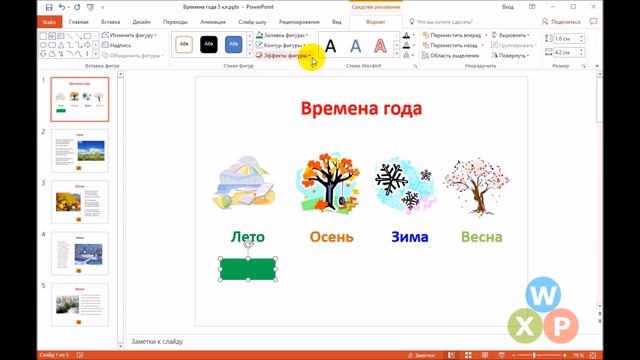Choose the blue Abc shape style
This screenshot has height=360, width=640.
pos(233,44)
